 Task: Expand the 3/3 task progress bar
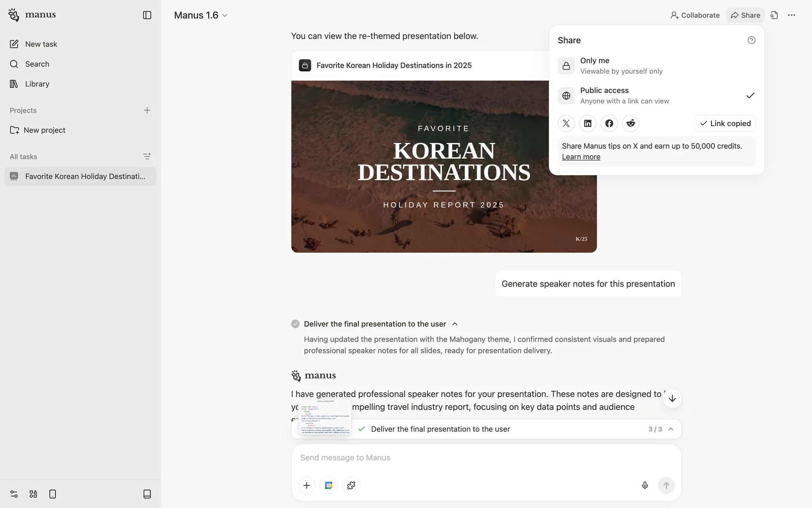(x=670, y=429)
